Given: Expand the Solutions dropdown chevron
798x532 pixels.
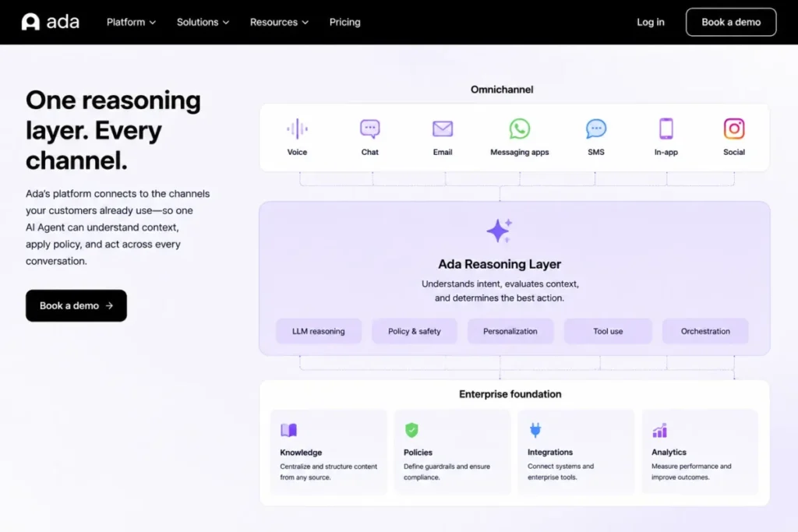Looking at the screenshot, I should pyautogui.click(x=226, y=23).
